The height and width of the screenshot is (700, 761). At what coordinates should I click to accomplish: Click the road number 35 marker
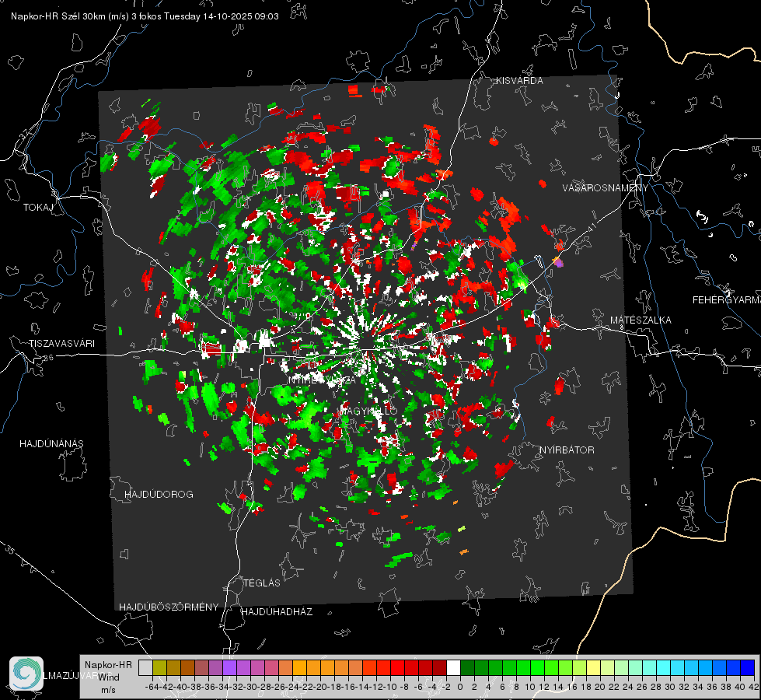point(10,551)
